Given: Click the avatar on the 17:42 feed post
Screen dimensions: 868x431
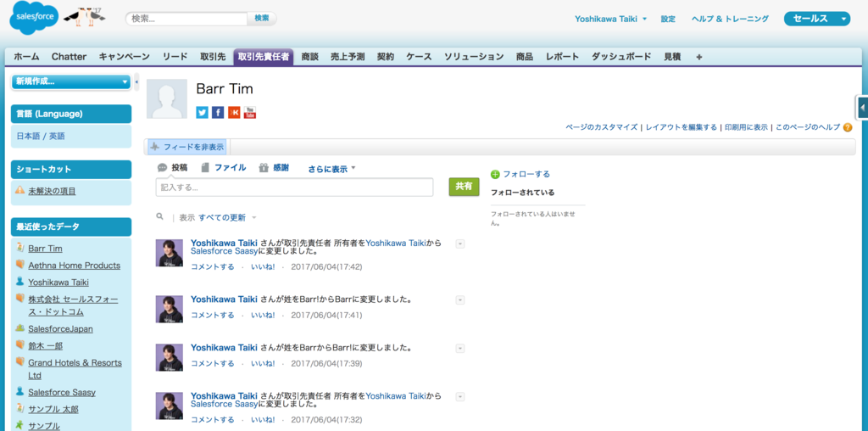Looking at the screenshot, I should click(x=170, y=253).
